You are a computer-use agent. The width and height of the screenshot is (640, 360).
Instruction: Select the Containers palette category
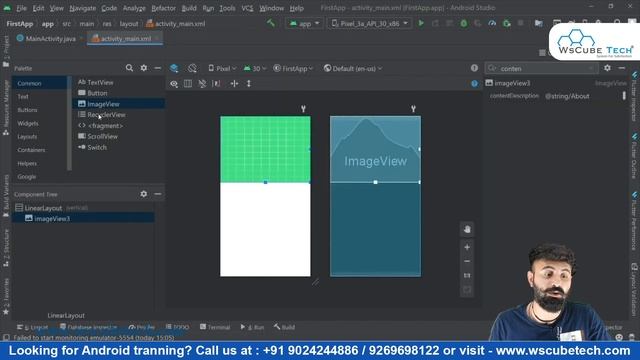[x=31, y=150]
